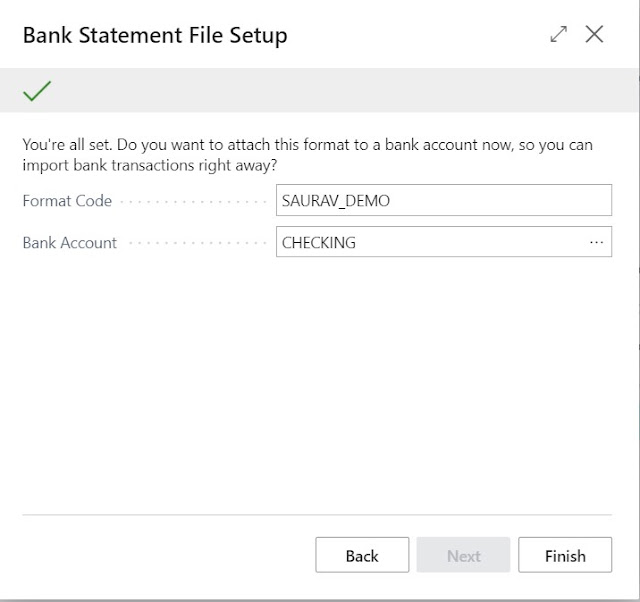The width and height of the screenshot is (640, 602).
Task: Click the empty area below Bank Account
Action: pyautogui.click(x=317, y=384)
